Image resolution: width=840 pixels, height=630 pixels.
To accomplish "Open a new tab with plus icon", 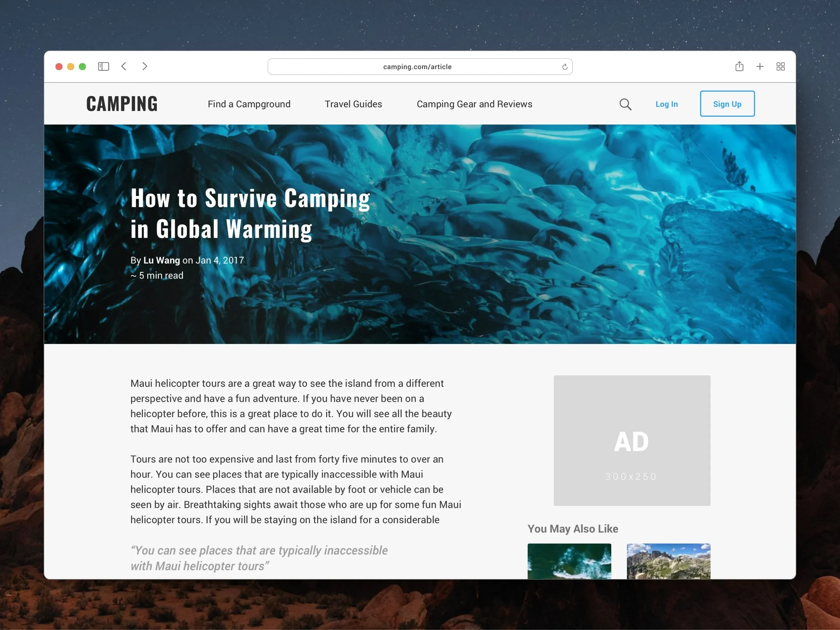I will click(x=760, y=67).
